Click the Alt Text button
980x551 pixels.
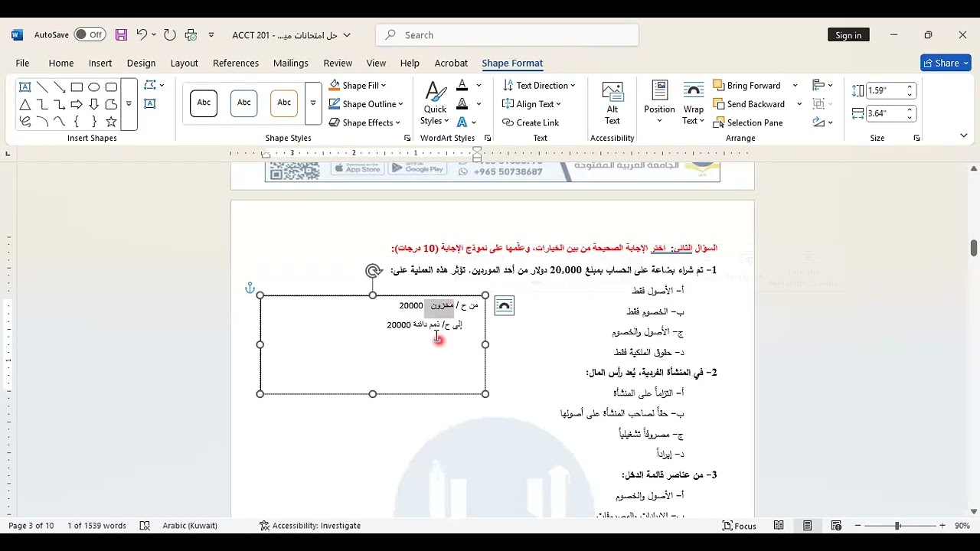pos(612,104)
